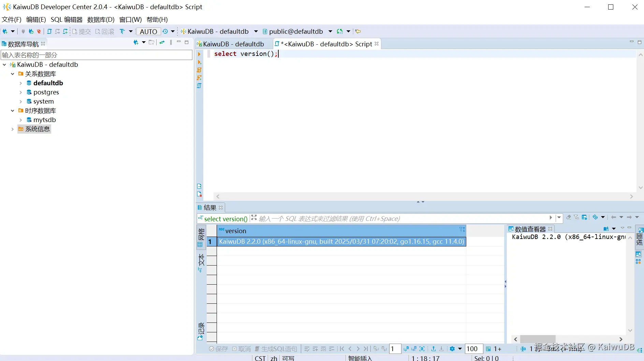Close the 数值查看器 panel tab
Screen dimensions: 644x361
click(x=550, y=229)
